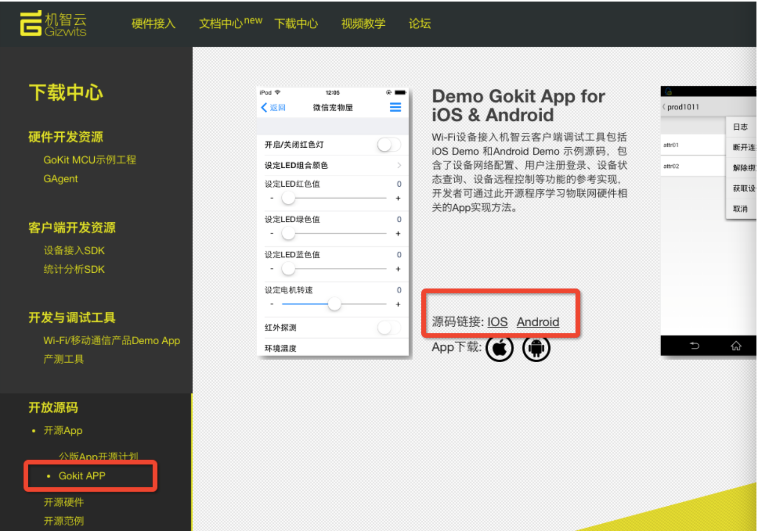Screen dimensions: 758x532
Task: Select the Gokit APP sidebar entry
Action: click(x=82, y=476)
